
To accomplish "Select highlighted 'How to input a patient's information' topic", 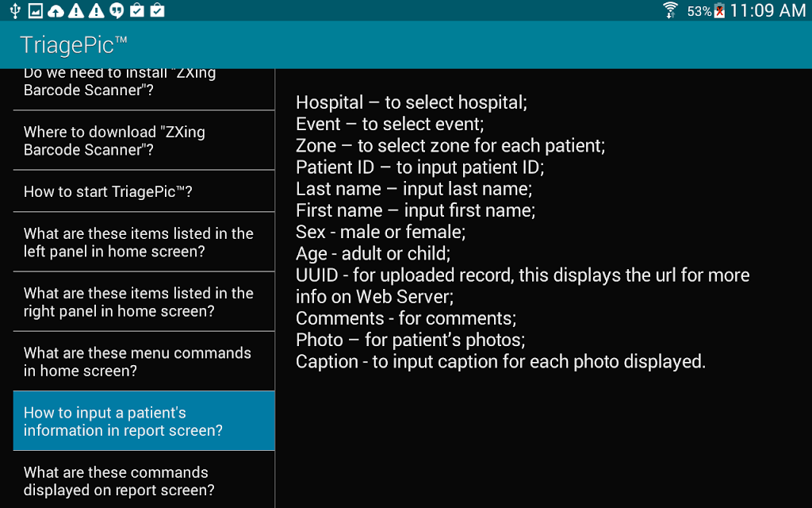I will point(144,421).
